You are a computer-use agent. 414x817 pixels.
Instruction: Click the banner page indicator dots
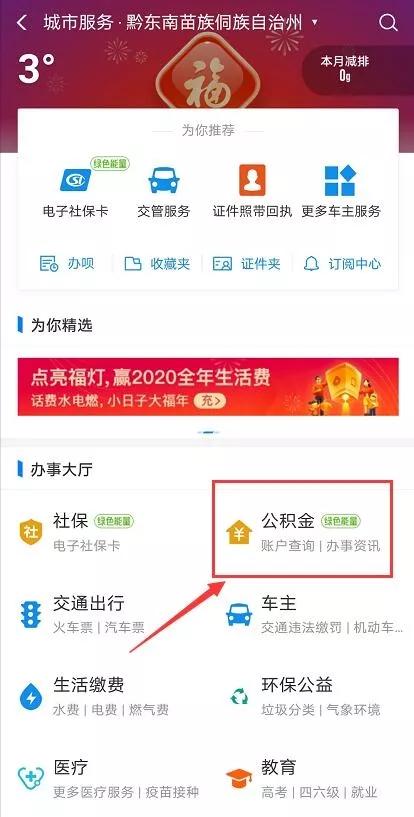(x=208, y=432)
